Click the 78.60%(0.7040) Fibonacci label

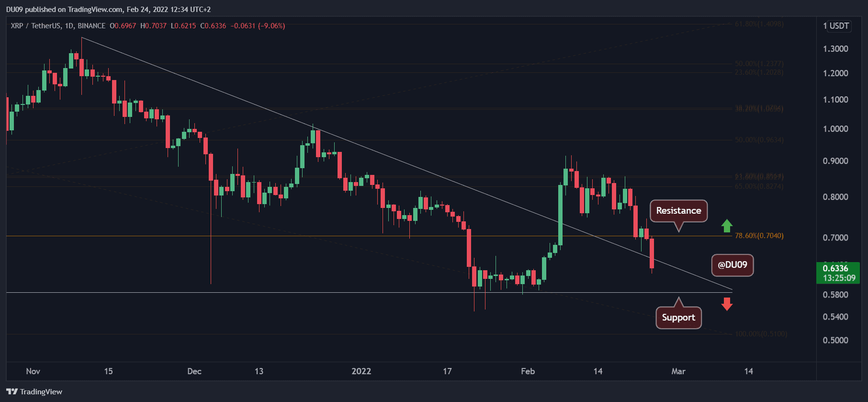759,236
